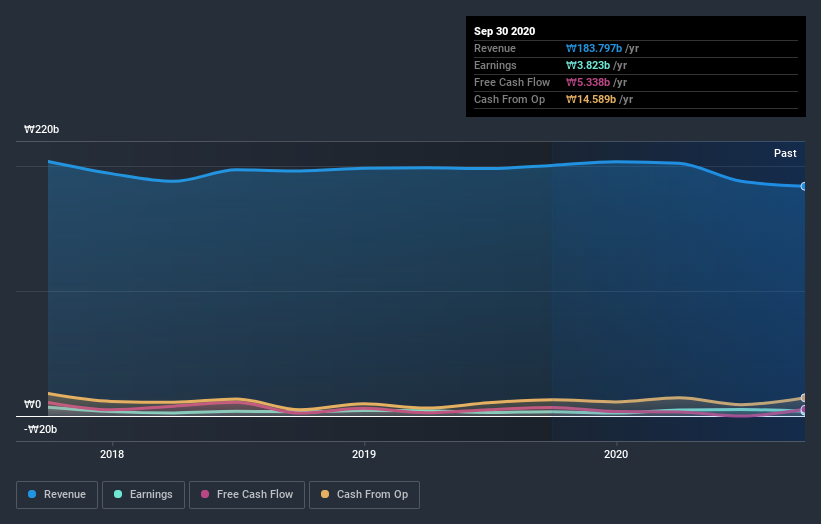Click the Cash From Op label in tooltip

click(509, 99)
